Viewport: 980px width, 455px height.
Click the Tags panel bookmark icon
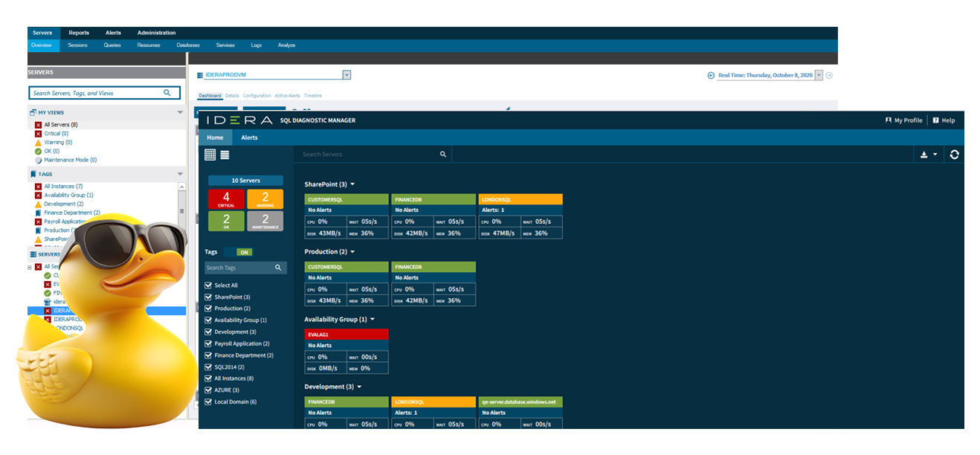pos(33,174)
